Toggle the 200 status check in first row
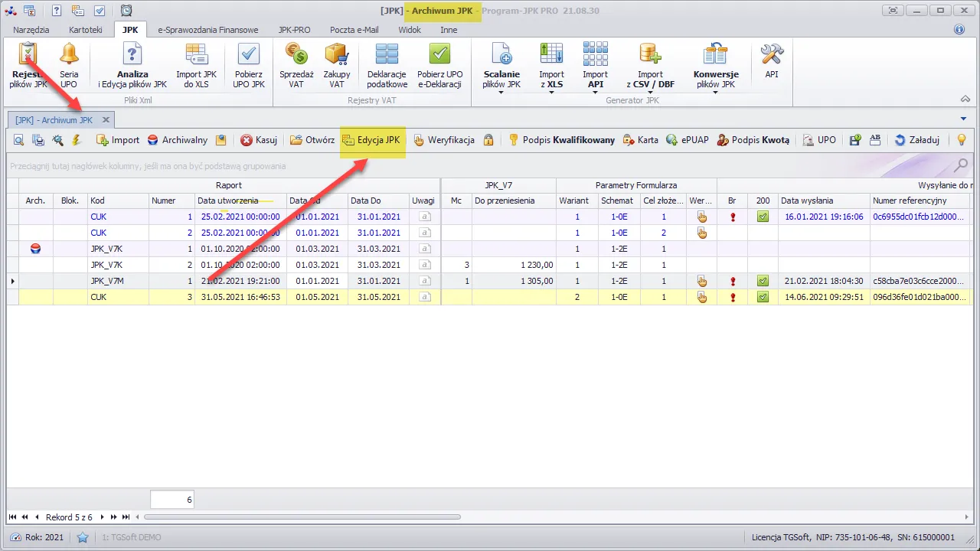980x551 pixels. pyautogui.click(x=763, y=217)
